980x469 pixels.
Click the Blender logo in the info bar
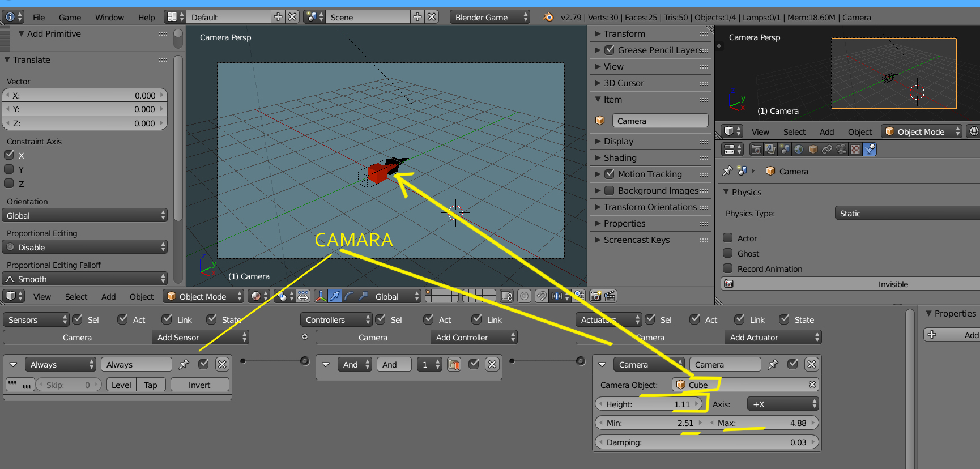pyautogui.click(x=548, y=17)
